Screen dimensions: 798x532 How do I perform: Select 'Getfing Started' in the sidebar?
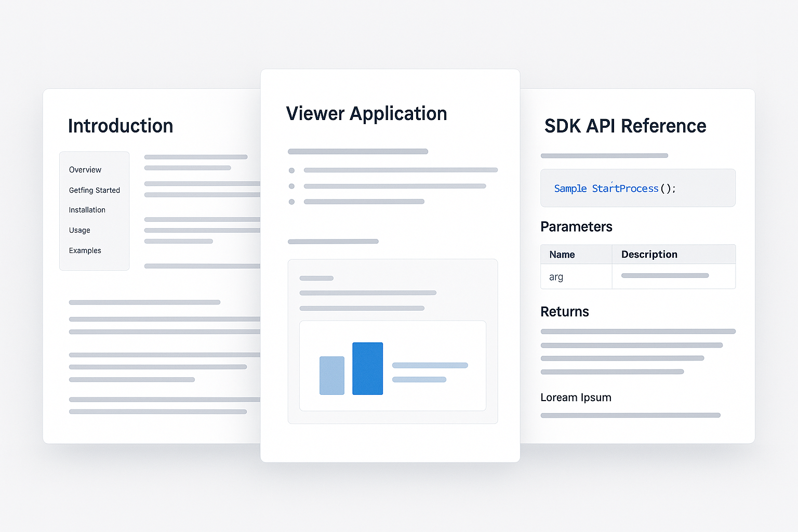click(95, 190)
